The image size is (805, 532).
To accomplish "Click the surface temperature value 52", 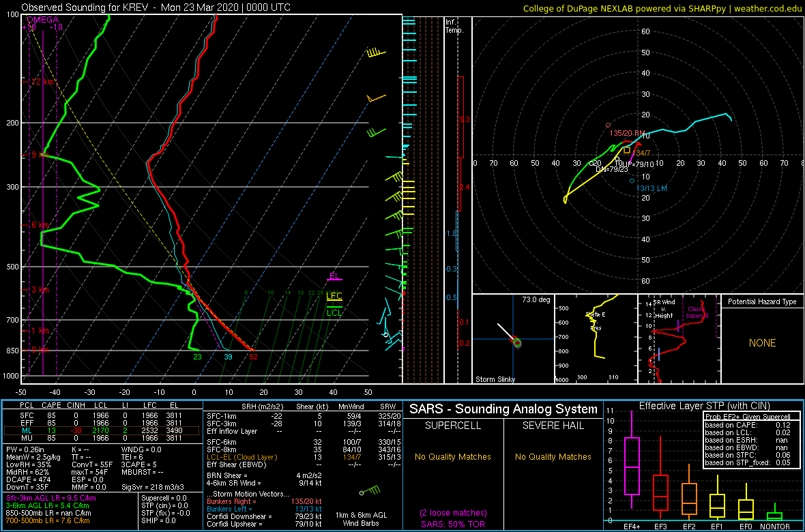I will (253, 357).
